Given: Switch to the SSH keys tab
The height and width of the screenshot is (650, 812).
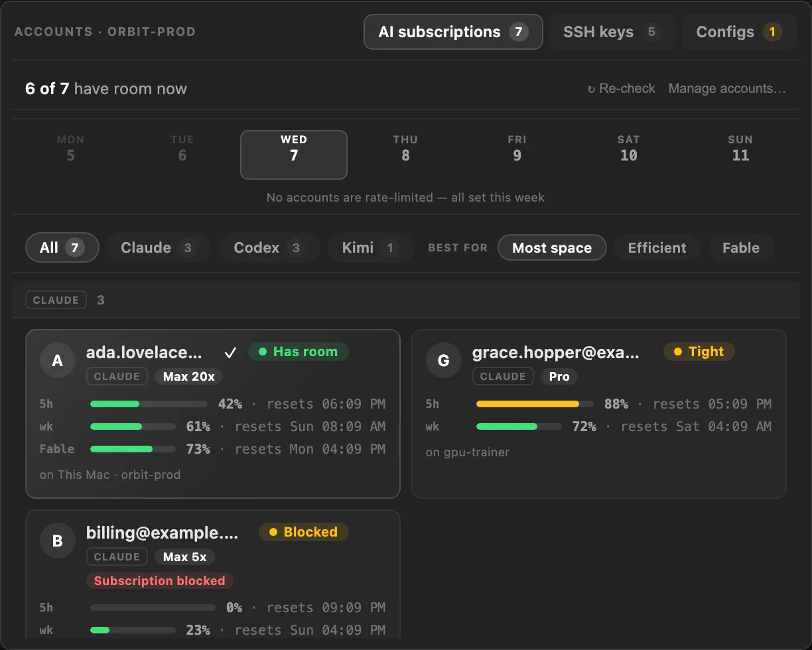Looking at the screenshot, I should 612,32.
